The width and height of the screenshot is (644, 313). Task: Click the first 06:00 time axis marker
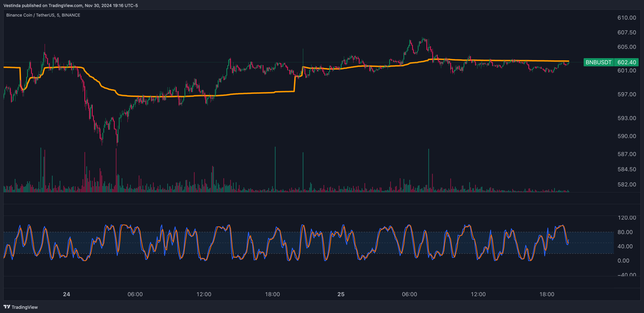click(x=135, y=294)
